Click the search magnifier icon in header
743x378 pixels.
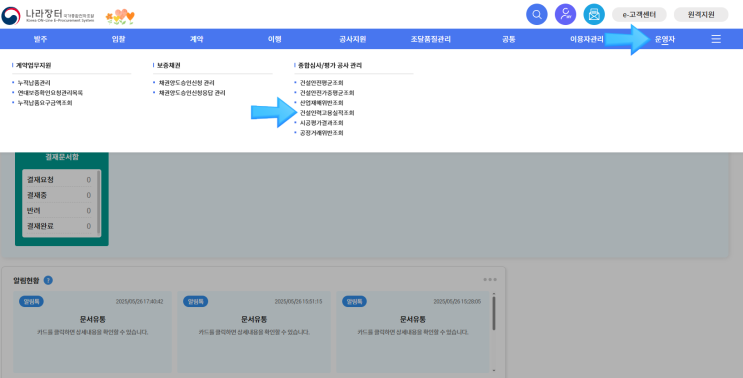point(536,15)
